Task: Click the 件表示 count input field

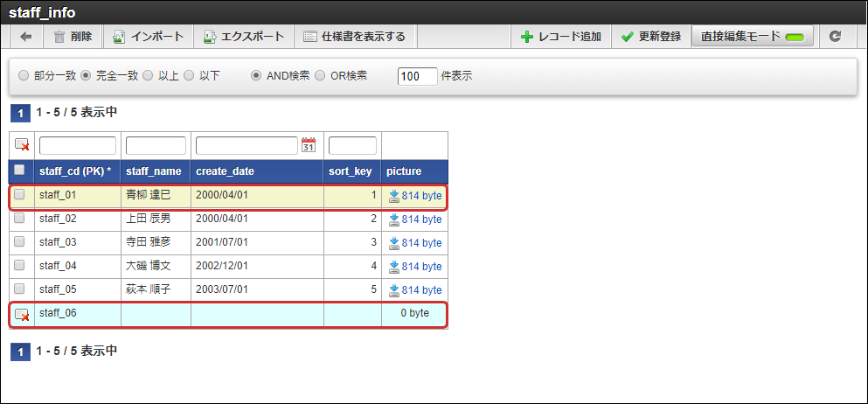Action: tap(417, 76)
